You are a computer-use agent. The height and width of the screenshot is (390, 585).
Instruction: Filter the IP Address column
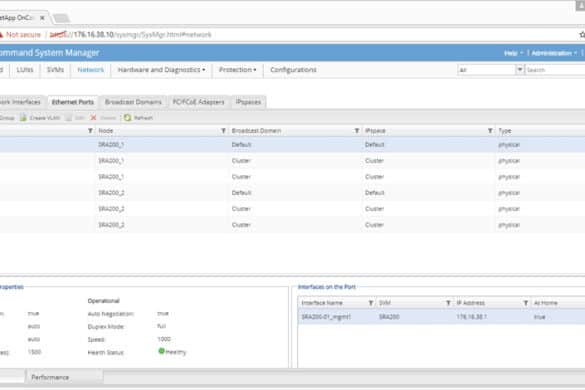pyautogui.click(x=525, y=303)
